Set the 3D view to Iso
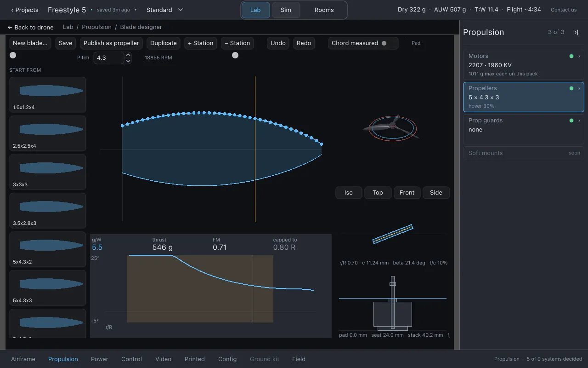This screenshot has width=588, height=368. tap(349, 193)
